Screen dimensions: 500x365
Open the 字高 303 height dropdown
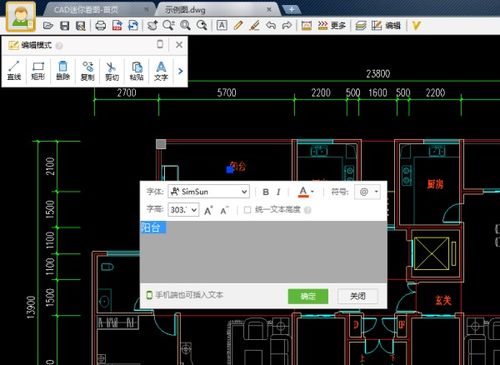(184, 210)
